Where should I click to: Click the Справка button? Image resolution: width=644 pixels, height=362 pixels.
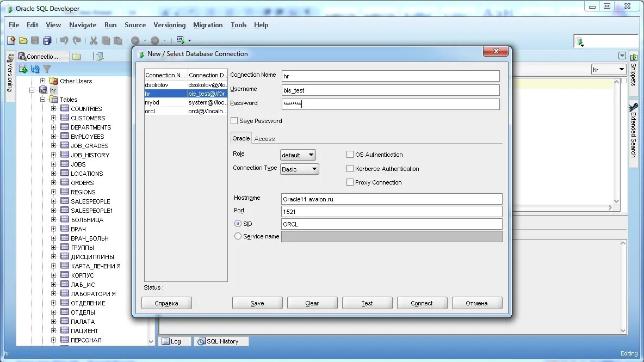pyautogui.click(x=166, y=303)
